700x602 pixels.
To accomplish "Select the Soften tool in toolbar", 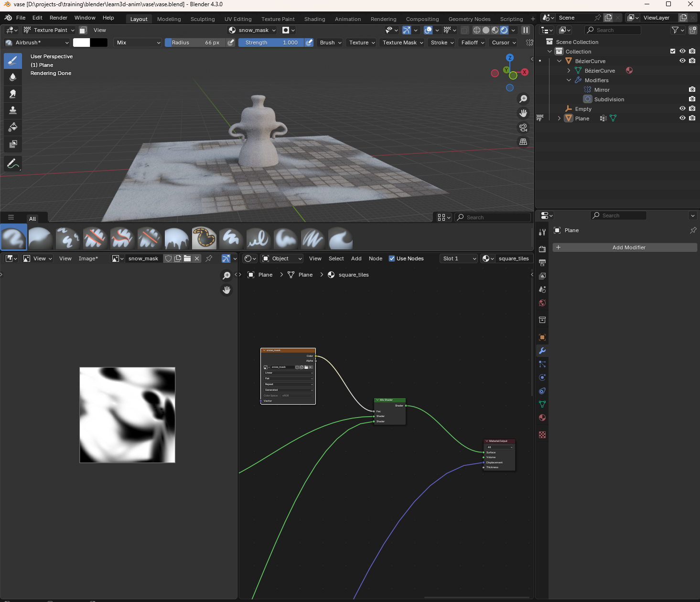I will tap(13, 77).
